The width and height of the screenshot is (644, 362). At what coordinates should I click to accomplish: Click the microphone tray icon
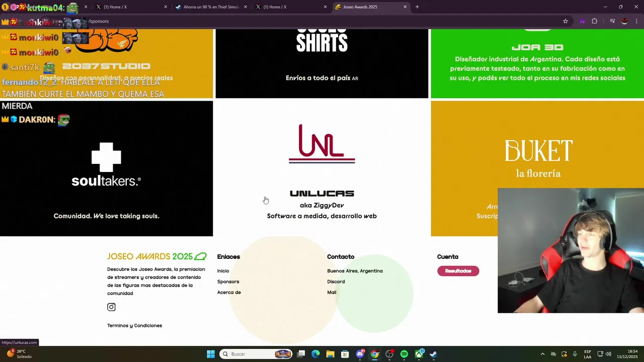[575, 354]
